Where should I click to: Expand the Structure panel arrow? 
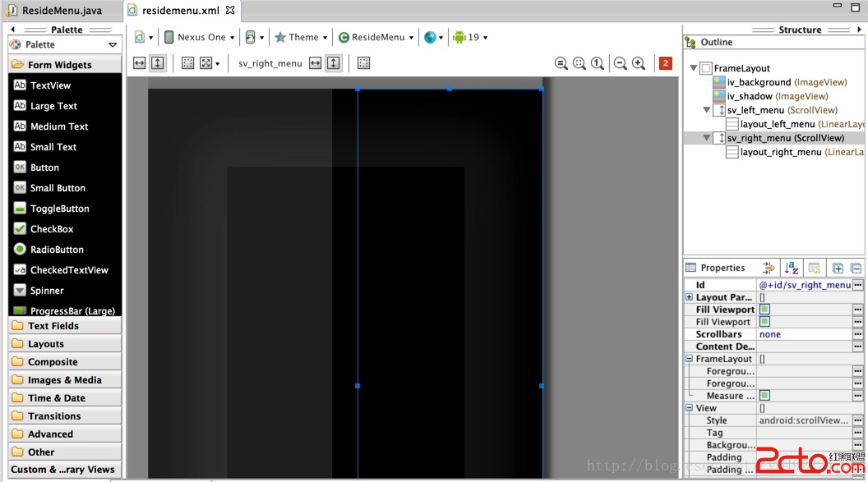click(x=859, y=30)
